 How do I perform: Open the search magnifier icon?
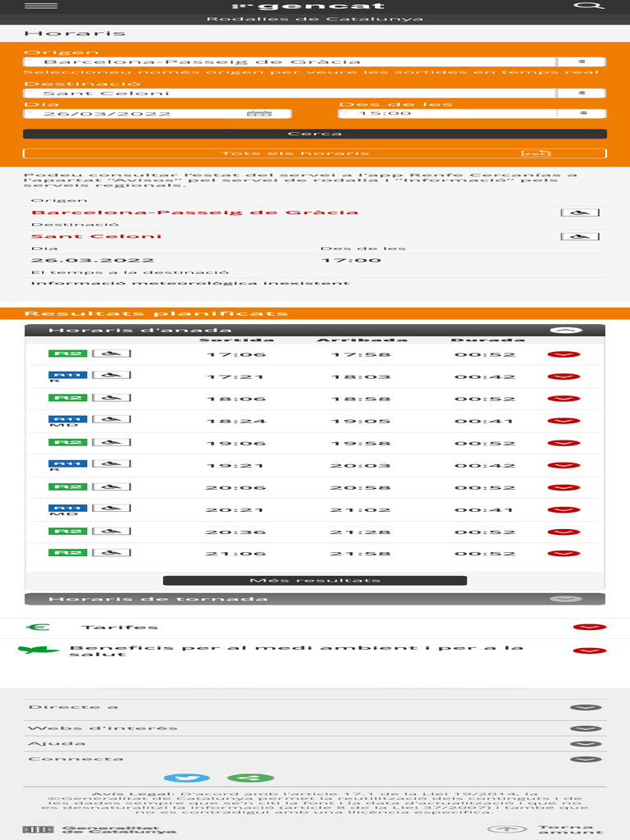pos(588,6)
